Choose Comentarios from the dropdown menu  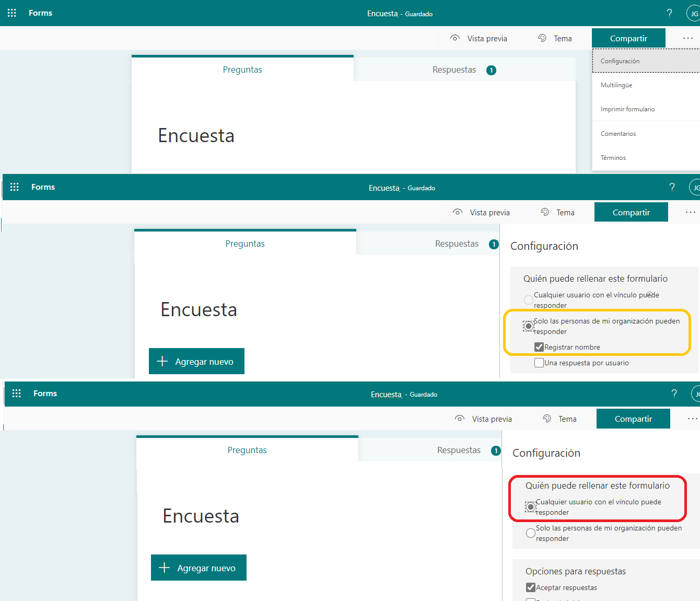point(647,134)
